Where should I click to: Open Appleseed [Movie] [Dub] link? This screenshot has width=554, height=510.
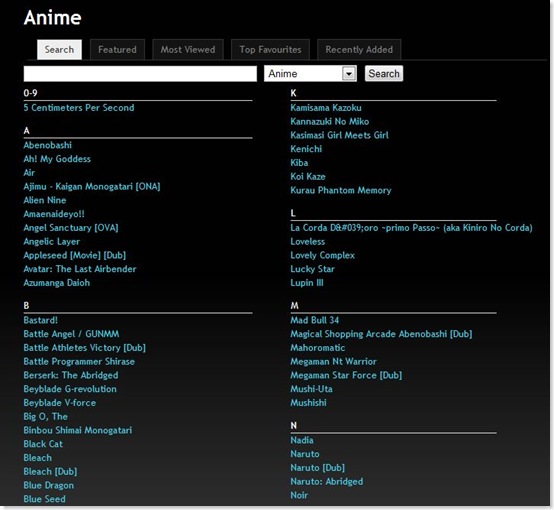(75, 256)
